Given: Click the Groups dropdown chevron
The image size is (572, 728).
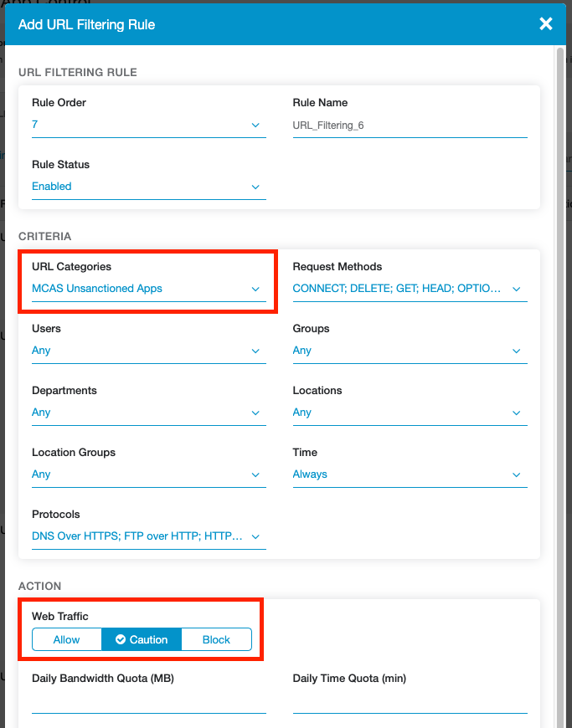Looking at the screenshot, I should pos(516,351).
